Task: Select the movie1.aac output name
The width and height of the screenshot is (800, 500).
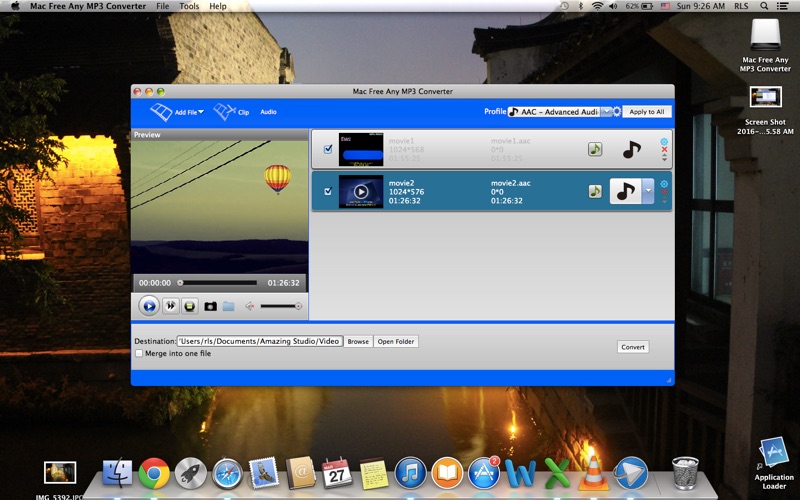Action: (x=511, y=140)
